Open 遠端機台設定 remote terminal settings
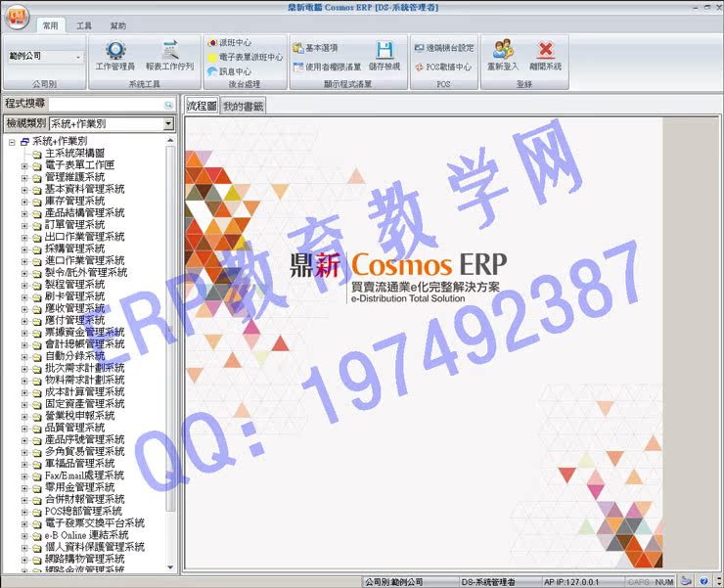The image size is (724, 588). [x=444, y=48]
